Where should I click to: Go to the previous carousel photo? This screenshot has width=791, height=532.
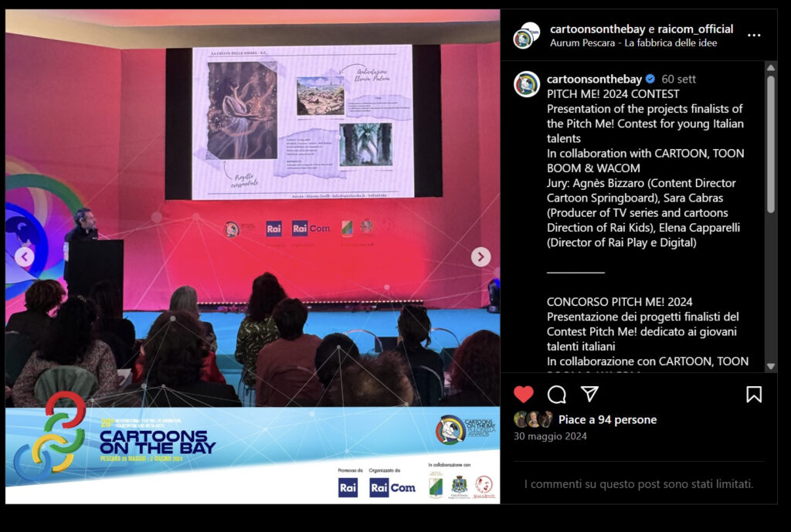pos(25,257)
